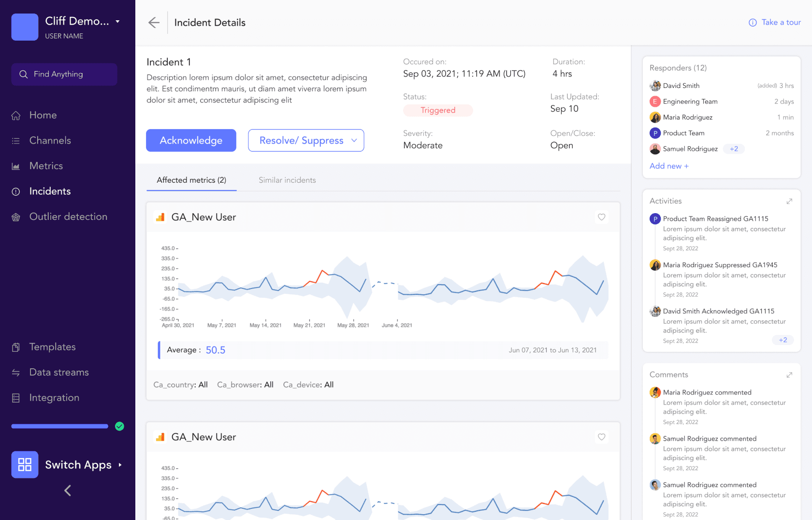Click the Incidents alert icon
The width and height of the screenshot is (812, 520).
point(16,191)
